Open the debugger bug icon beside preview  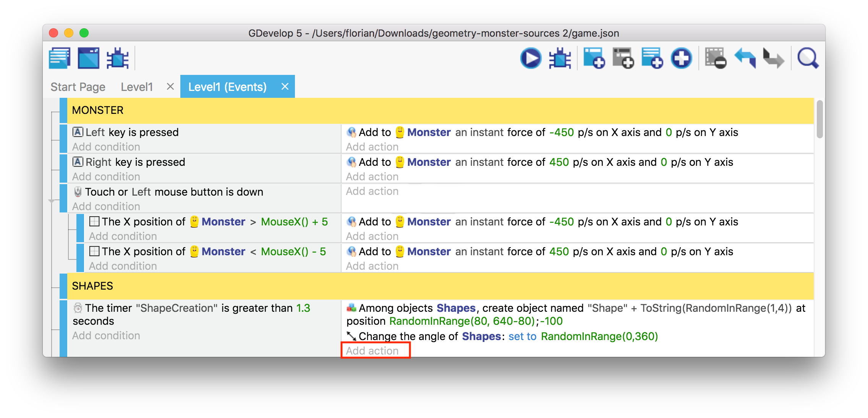[x=560, y=58]
